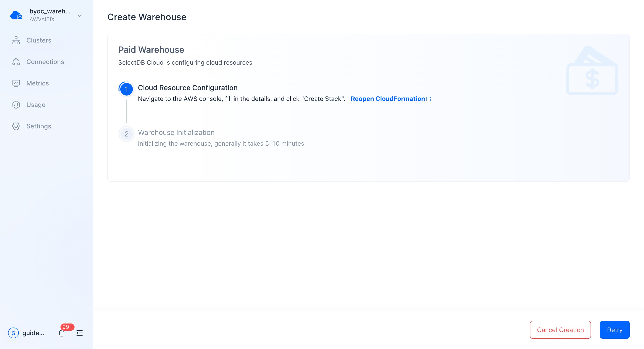
Task: Collapse the sidebar with menu-fold icon
Action: pos(80,333)
